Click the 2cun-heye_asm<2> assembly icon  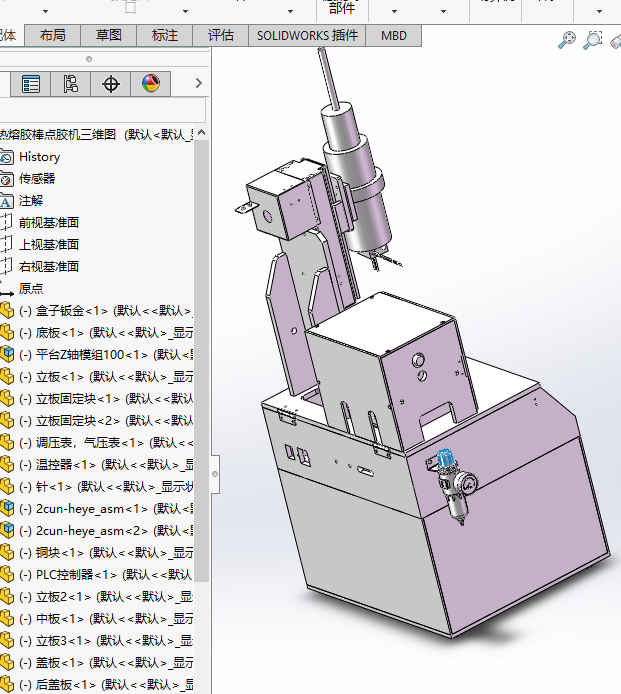pyautogui.click(x=7, y=530)
